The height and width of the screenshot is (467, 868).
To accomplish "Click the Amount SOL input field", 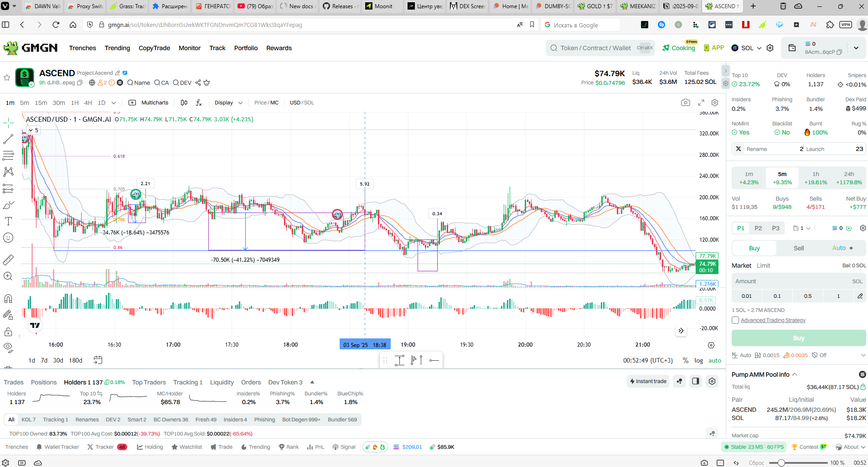I will click(799, 281).
